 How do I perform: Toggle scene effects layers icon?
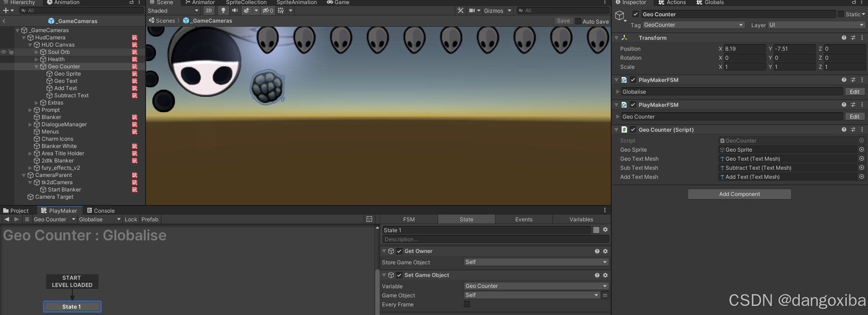coord(246,10)
